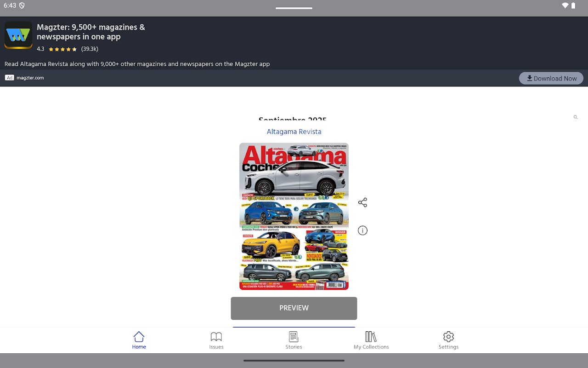The image size is (588, 368).
Task: Tap the Magzter app logo in the ad
Action: pos(18,35)
